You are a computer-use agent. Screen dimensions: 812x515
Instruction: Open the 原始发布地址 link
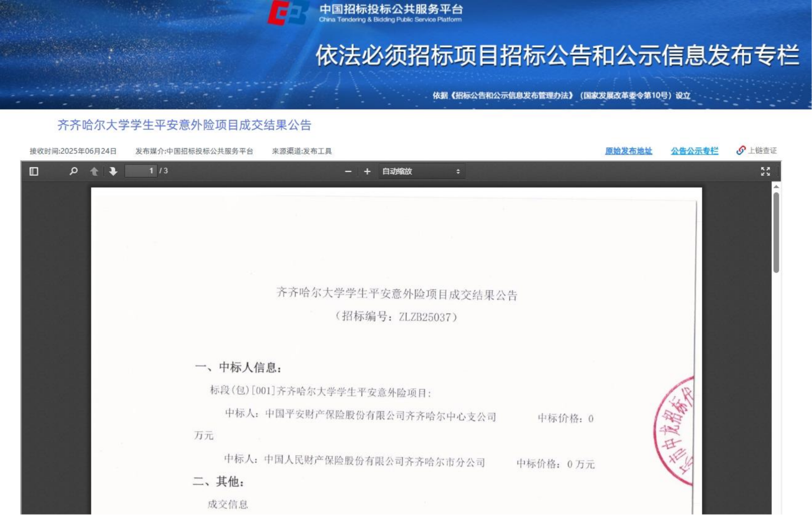628,151
